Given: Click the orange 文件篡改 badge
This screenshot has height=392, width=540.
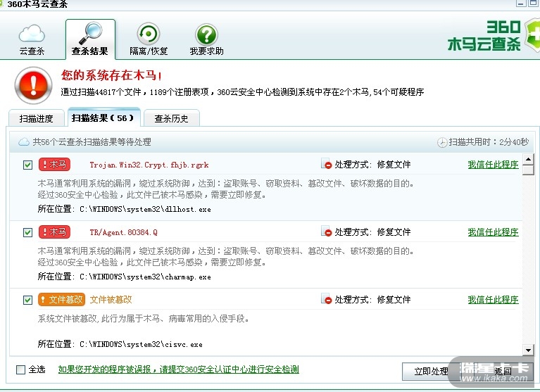Looking at the screenshot, I should pos(62,299).
